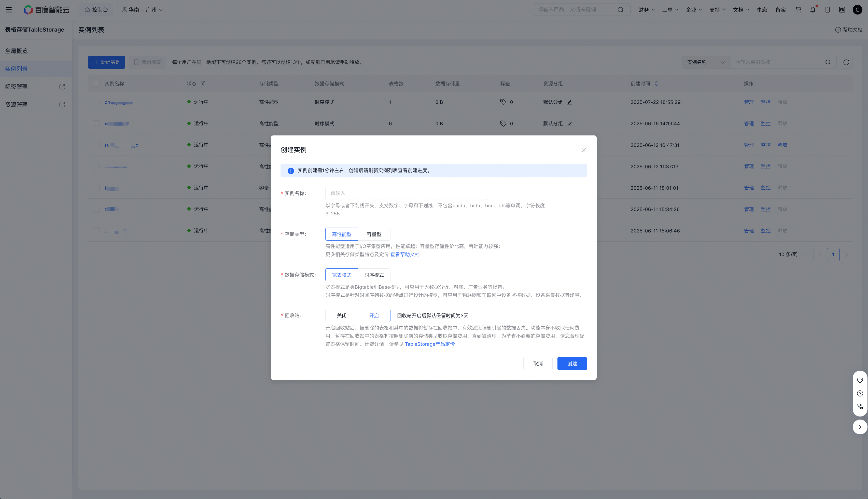The image size is (868, 499).
Task: Close the 创建实例 dialog with X
Action: point(583,150)
